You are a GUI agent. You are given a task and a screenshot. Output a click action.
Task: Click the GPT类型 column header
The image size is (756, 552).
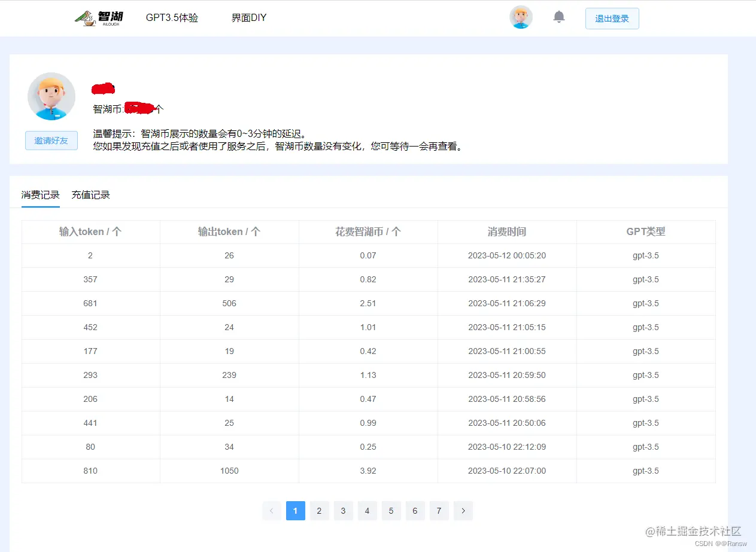(646, 231)
